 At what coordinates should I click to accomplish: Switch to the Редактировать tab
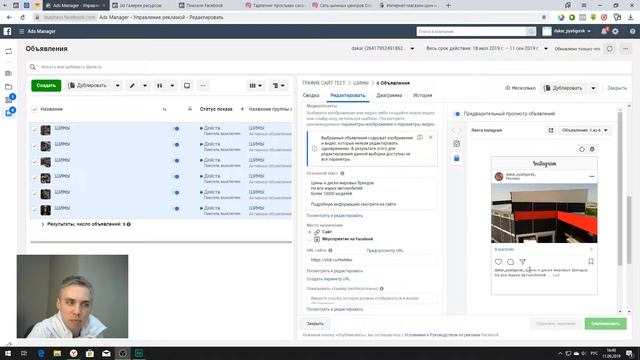(x=348, y=96)
